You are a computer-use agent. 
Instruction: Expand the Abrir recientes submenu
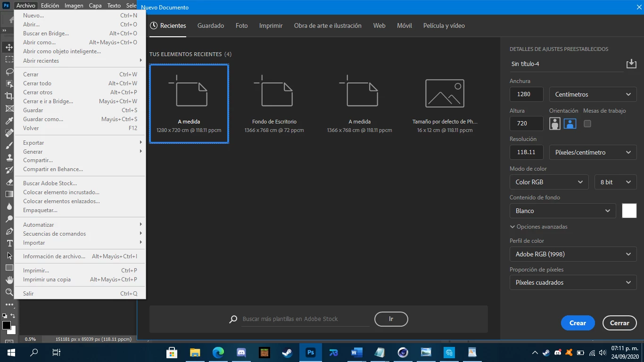80,60
